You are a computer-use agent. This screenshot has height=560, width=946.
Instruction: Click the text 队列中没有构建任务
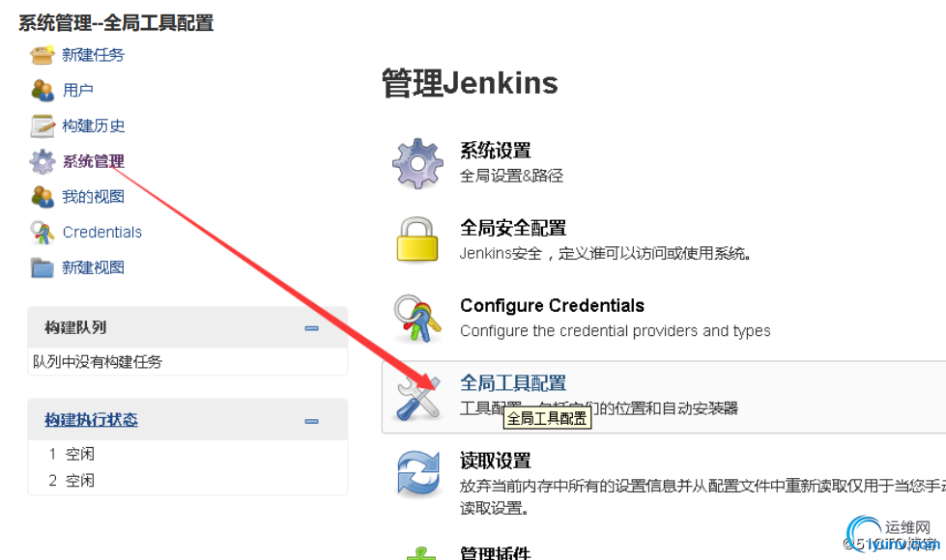click(x=98, y=362)
